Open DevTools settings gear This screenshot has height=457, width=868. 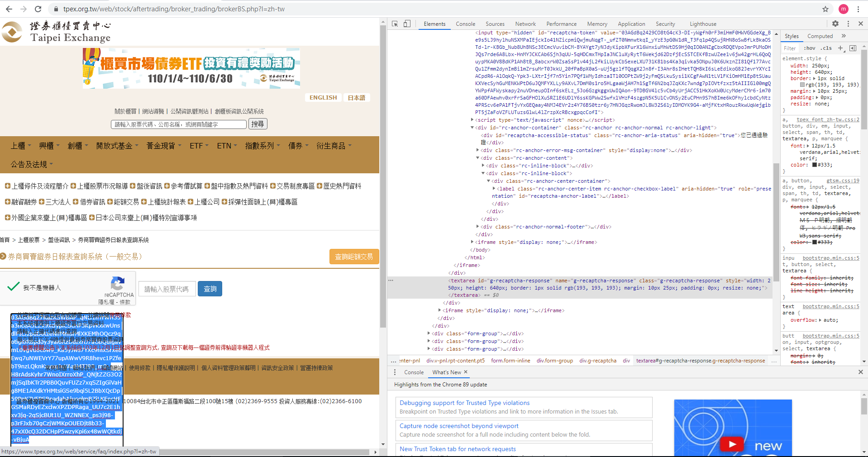(x=835, y=24)
